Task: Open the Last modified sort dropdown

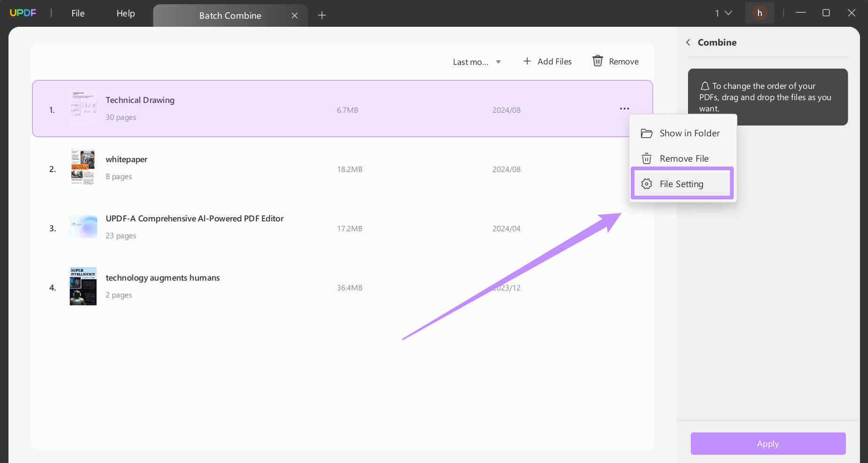Action: pos(477,62)
